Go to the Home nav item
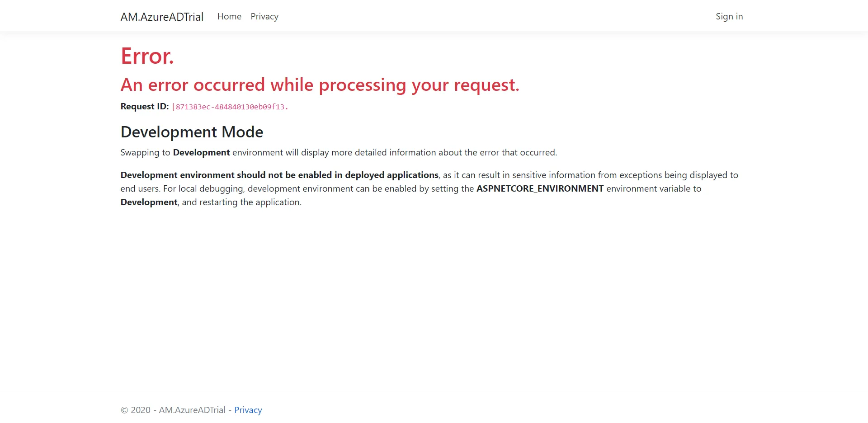868x423 pixels. 229,16
